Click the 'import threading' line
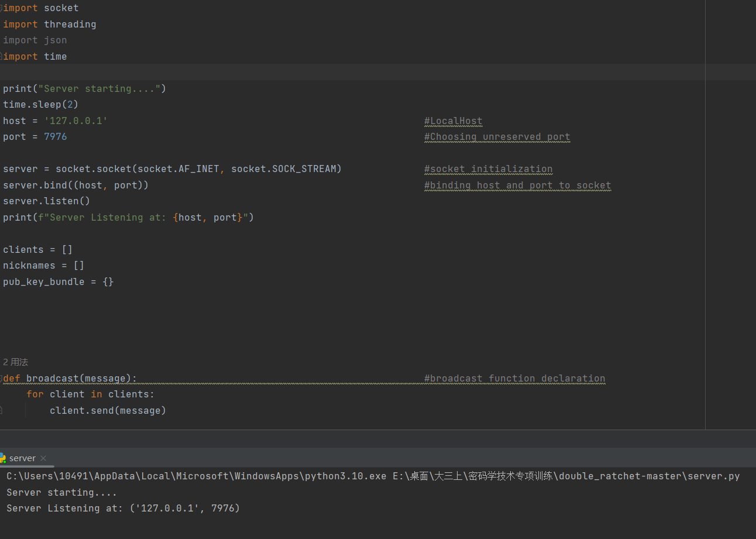The width and height of the screenshot is (756, 539). (x=50, y=25)
